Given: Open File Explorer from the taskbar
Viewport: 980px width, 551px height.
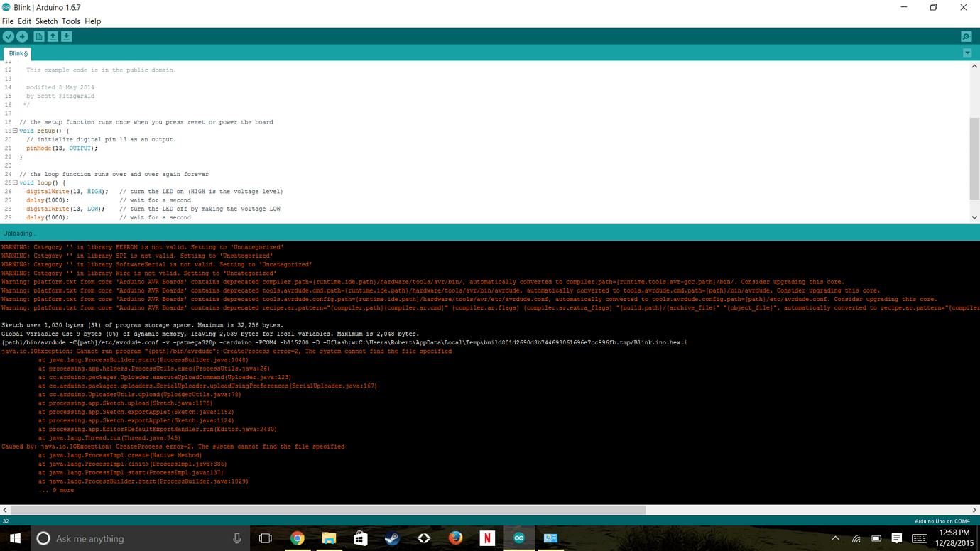Looking at the screenshot, I should 329,538.
